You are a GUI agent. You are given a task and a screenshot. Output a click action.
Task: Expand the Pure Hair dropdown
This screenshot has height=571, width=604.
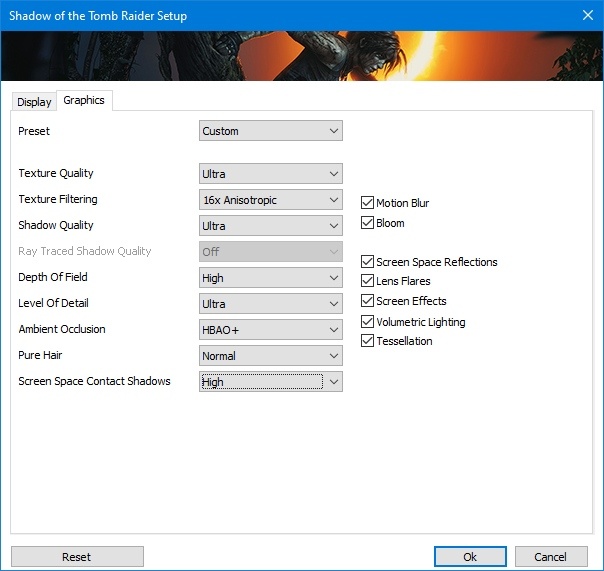[271, 356]
